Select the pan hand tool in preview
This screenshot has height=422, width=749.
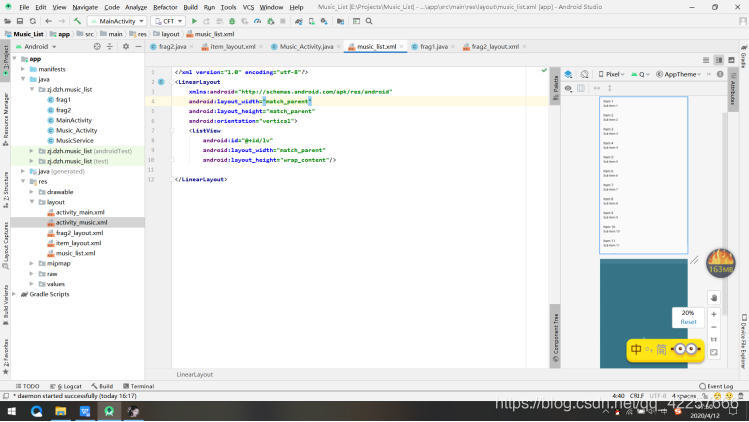(713, 297)
